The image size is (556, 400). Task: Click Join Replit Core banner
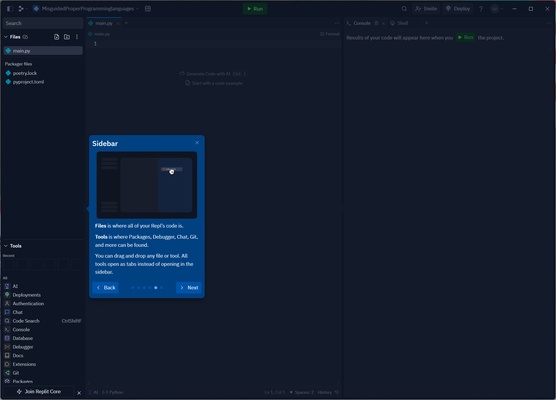[x=38, y=391]
